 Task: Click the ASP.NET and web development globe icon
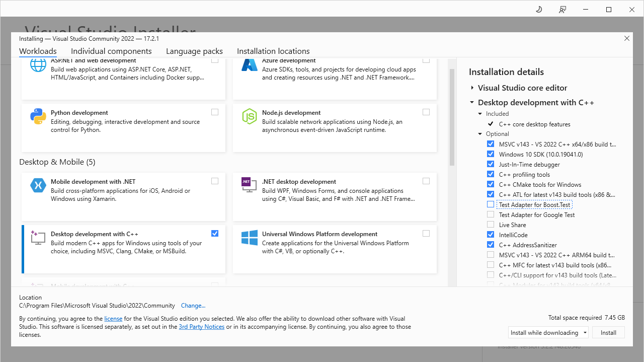[38, 65]
